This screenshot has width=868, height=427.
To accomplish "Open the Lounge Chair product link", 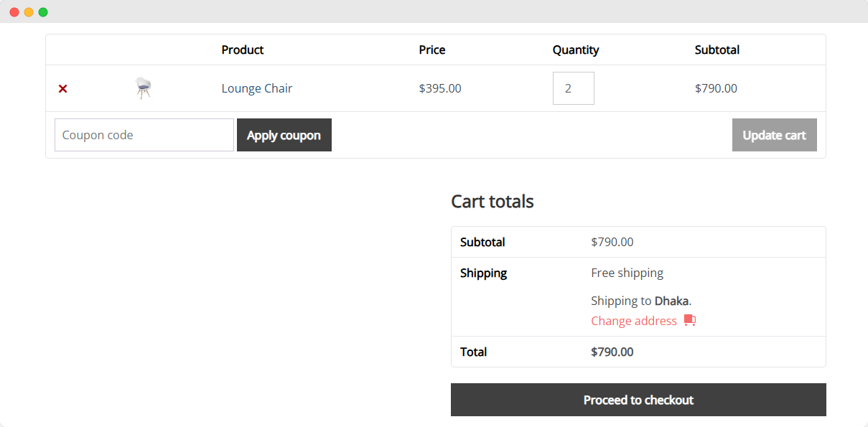I will [x=256, y=88].
